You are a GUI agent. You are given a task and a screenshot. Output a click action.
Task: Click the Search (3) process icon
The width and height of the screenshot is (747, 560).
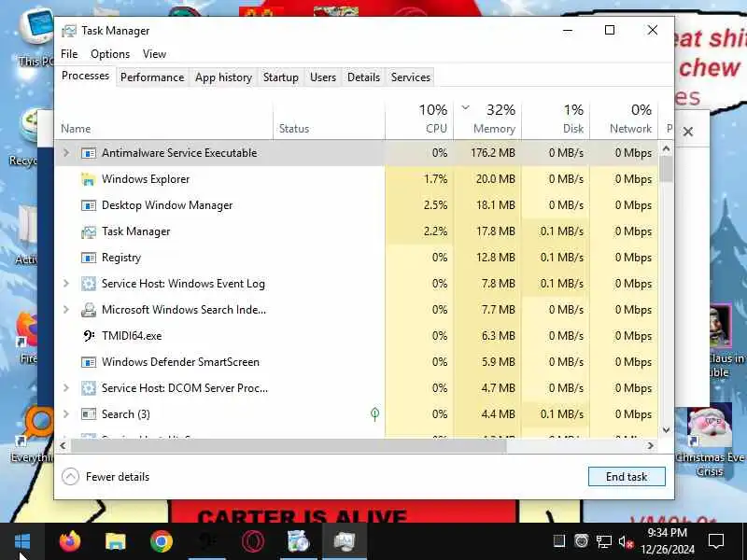pyautogui.click(x=89, y=414)
